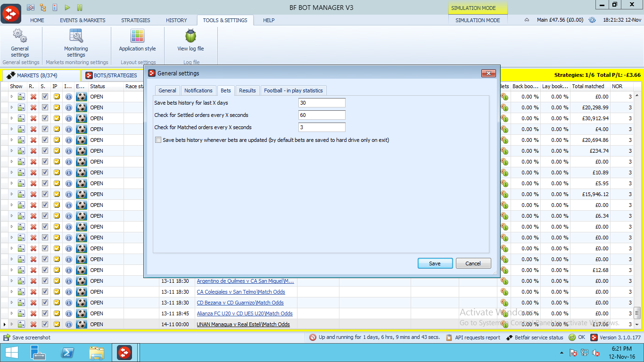The width and height of the screenshot is (644, 362).
Task: Toggle the S. checkbox in the £234.74 row
Action: point(45,151)
